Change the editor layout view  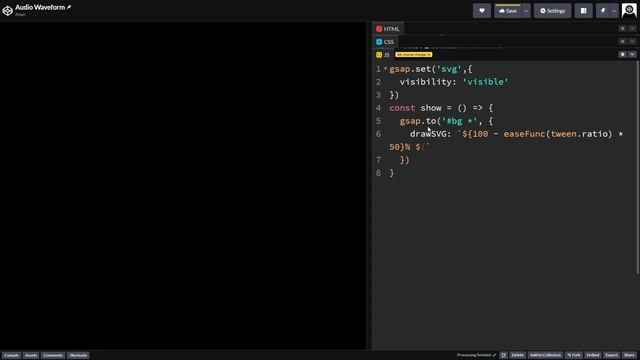(x=584, y=11)
